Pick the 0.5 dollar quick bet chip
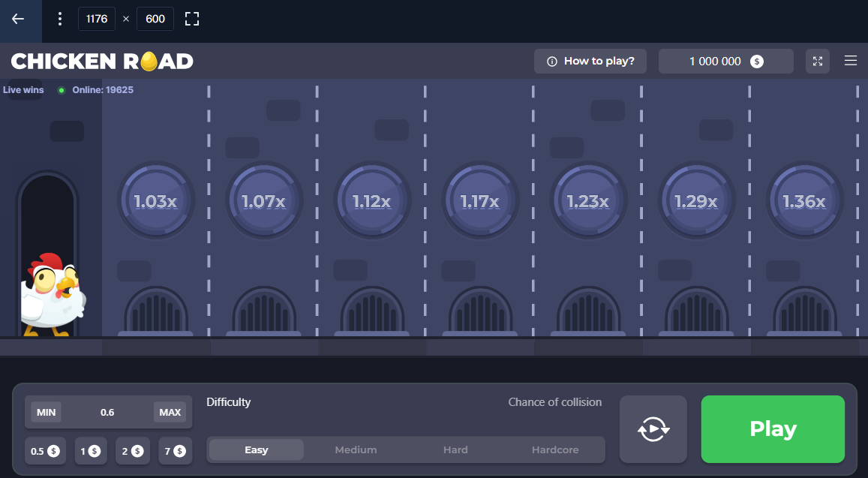 tap(45, 451)
